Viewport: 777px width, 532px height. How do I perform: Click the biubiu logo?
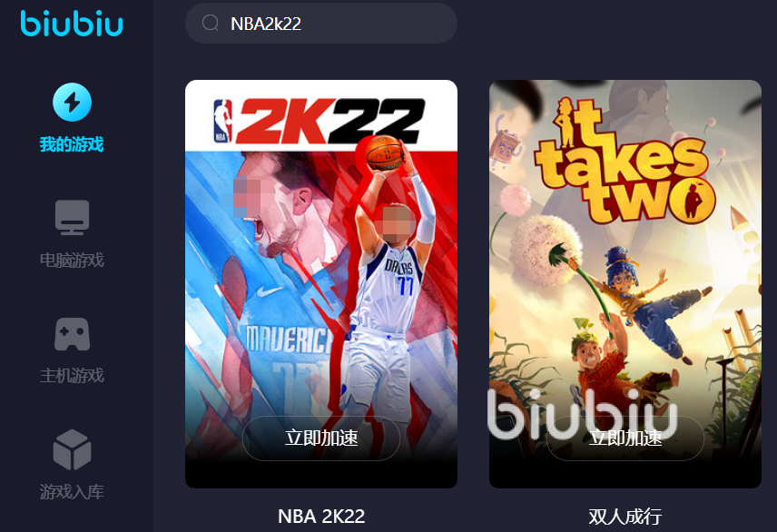point(72,24)
